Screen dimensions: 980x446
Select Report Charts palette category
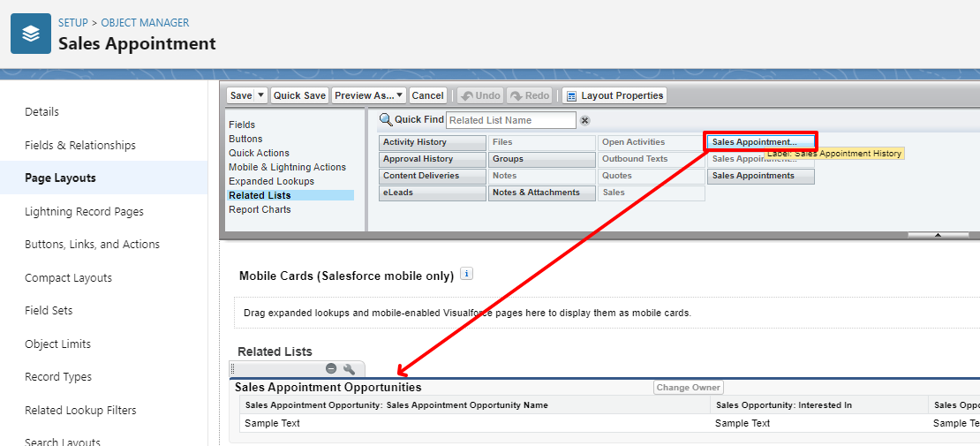tap(260, 209)
